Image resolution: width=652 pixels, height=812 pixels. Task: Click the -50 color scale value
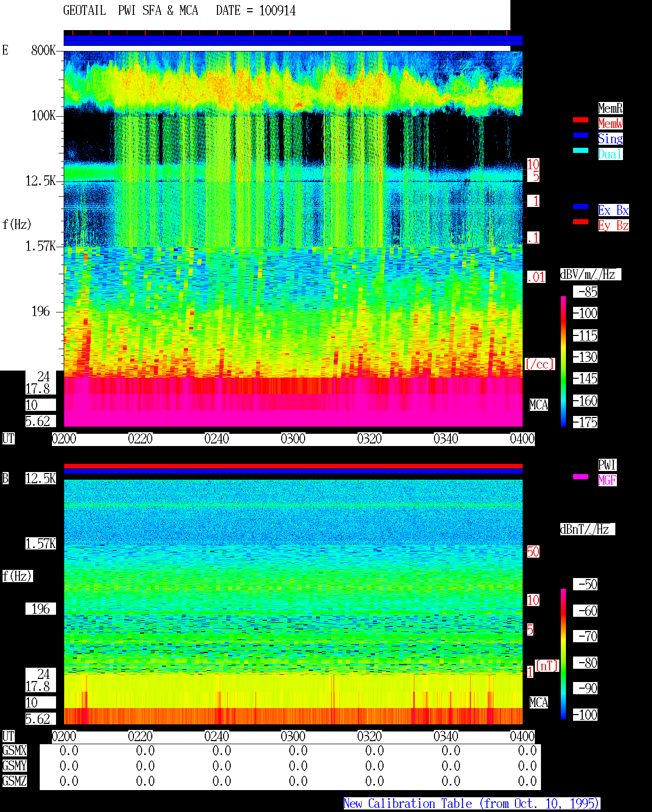[x=585, y=584]
